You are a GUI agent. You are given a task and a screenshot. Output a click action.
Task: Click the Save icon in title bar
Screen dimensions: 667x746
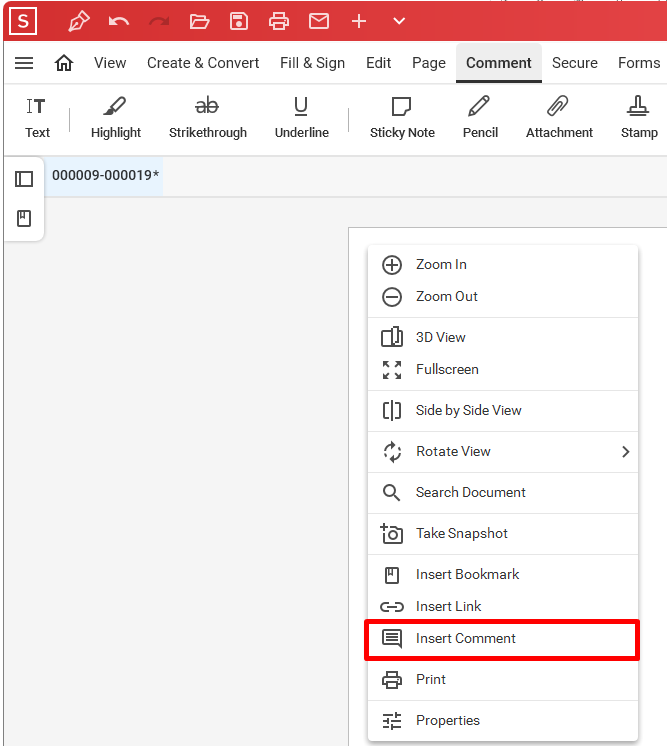239,21
